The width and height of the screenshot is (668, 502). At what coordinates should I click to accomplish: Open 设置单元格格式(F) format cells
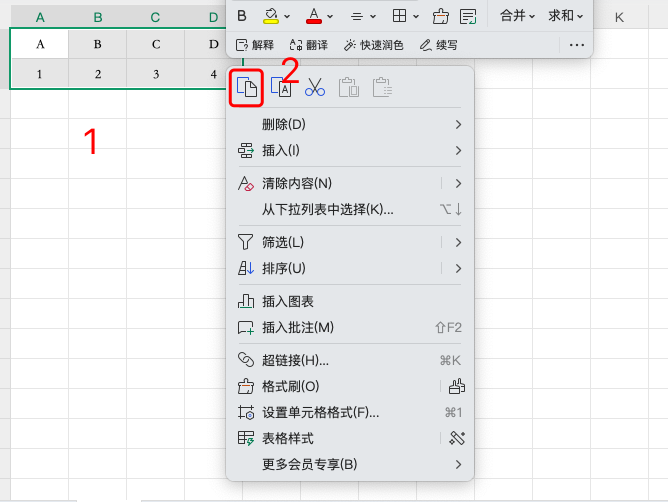[x=350, y=412]
